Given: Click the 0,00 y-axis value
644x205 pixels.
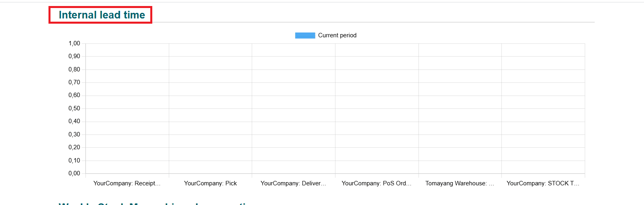Looking at the screenshot, I should (x=74, y=173).
